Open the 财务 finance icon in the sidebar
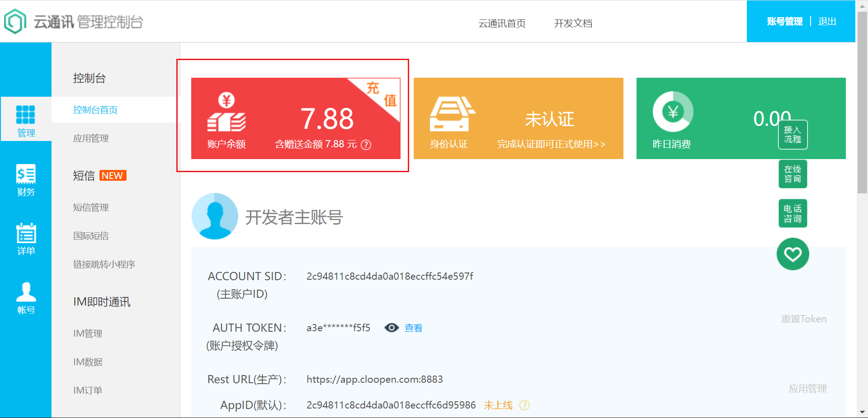Image resolution: width=868 pixels, height=418 pixels. [26, 174]
